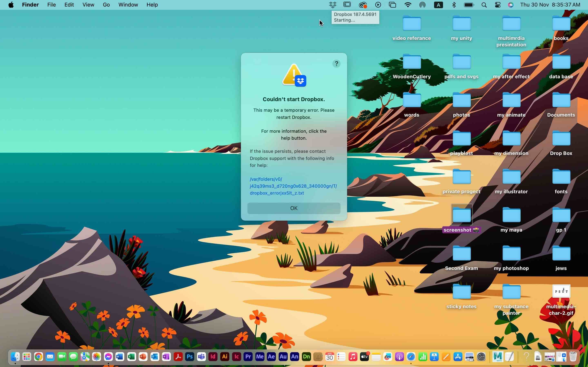Open the Bluetooth menu icon
Image resolution: width=588 pixels, height=367 pixels.
pos(455,5)
